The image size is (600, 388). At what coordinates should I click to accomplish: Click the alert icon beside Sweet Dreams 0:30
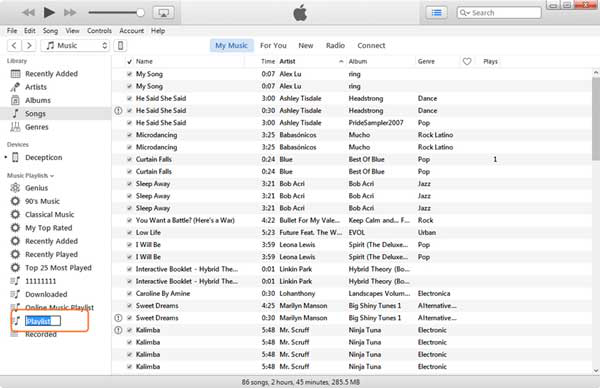coord(118,318)
